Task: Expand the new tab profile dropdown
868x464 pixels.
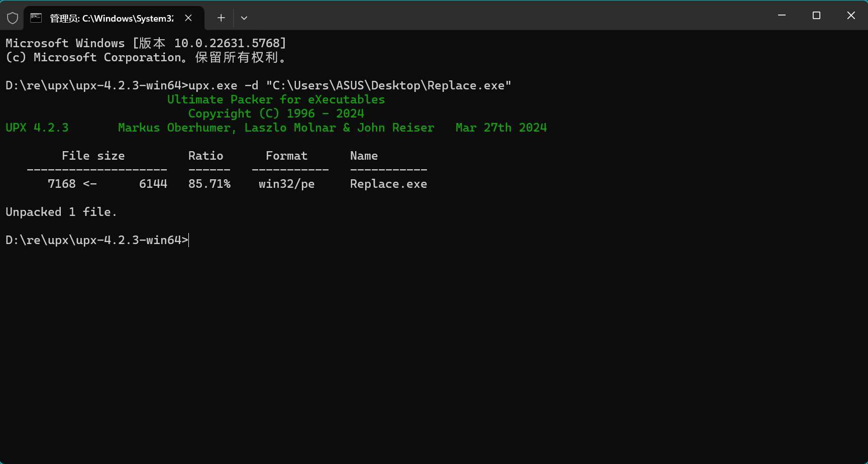Action: click(244, 18)
